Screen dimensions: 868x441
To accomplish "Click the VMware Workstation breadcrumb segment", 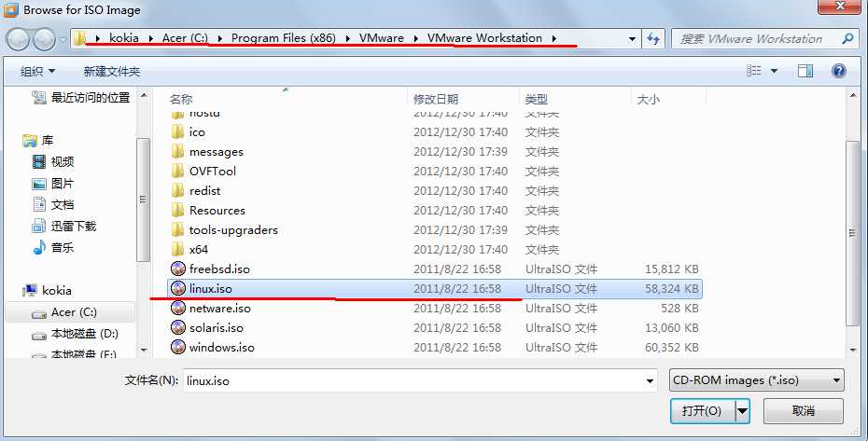I will [x=484, y=38].
